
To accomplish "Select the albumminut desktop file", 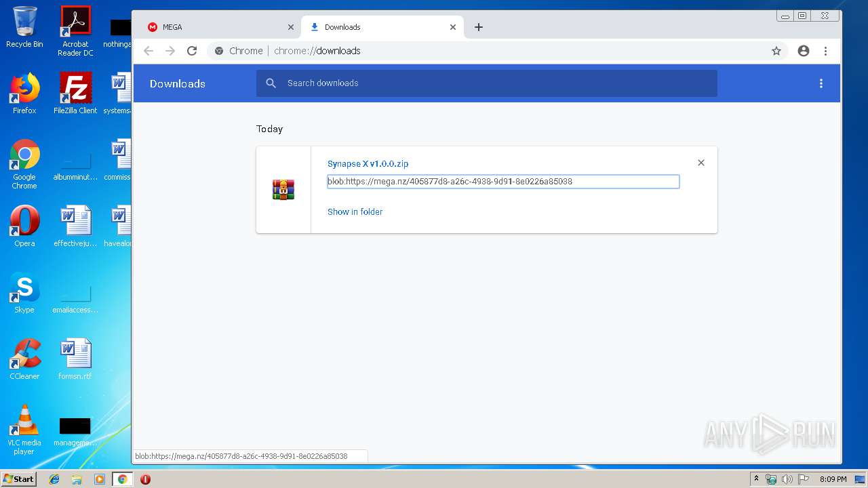I will point(75,164).
